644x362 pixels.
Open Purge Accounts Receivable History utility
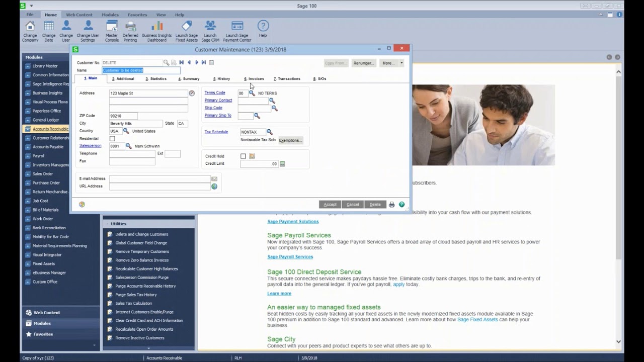145,286
